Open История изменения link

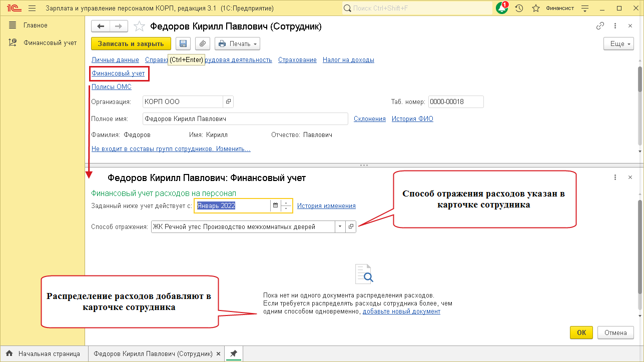(x=326, y=205)
